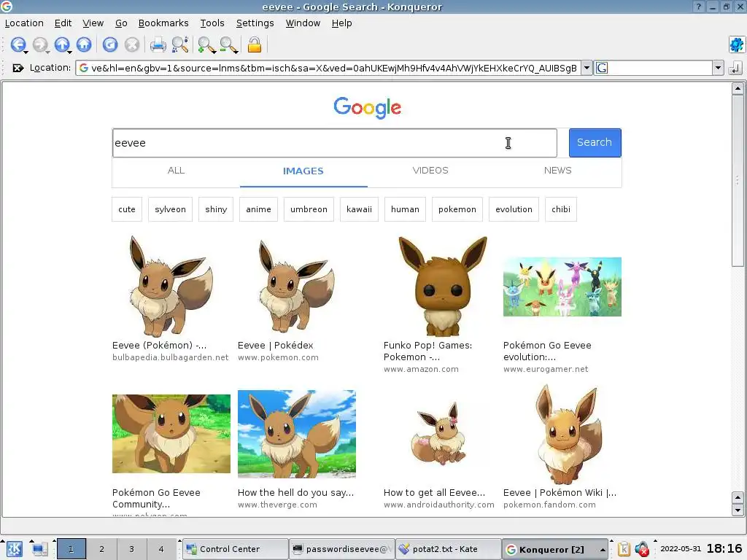Zoom in with the plus magnifier icon

(x=205, y=44)
